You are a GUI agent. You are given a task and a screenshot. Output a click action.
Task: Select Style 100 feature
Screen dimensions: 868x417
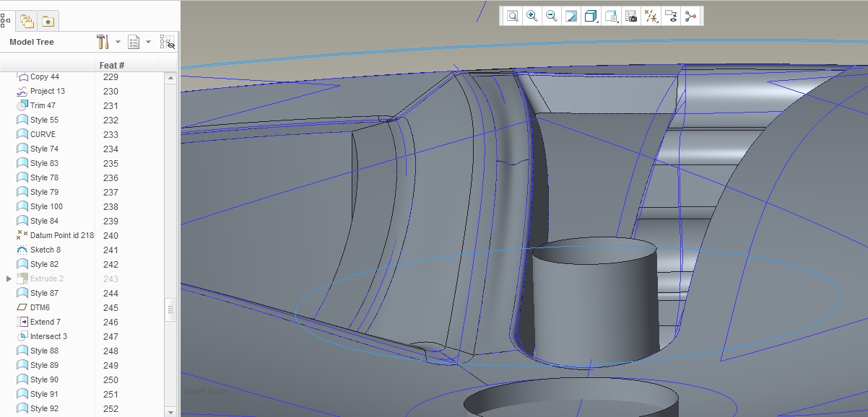[46, 206]
